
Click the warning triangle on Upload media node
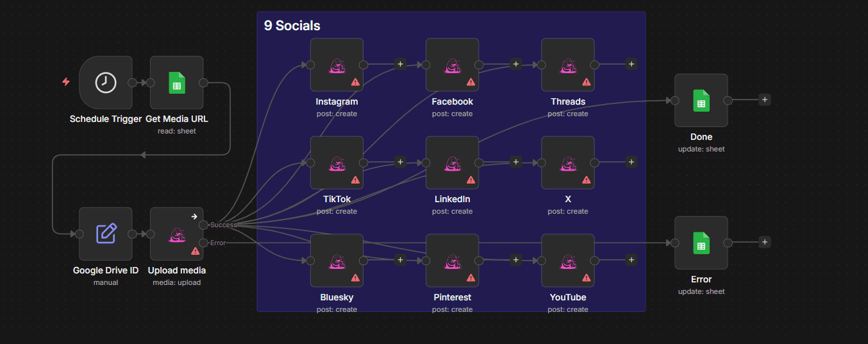click(x=196, y=251)
